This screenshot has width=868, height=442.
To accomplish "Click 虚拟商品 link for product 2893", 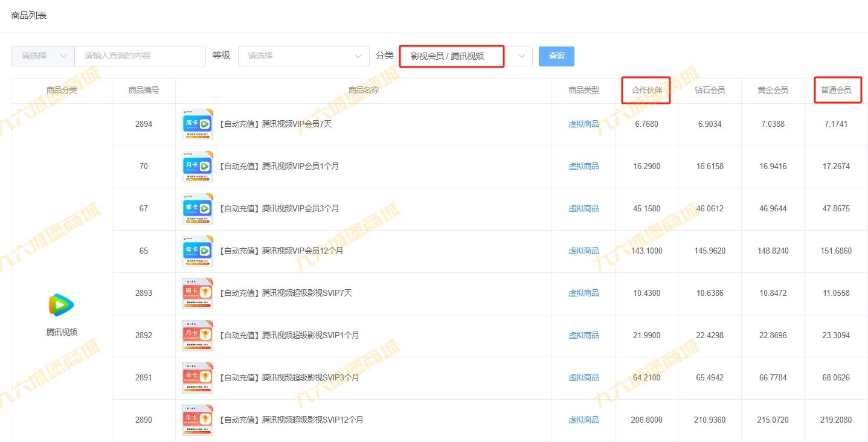I will (x=583, y=293).
